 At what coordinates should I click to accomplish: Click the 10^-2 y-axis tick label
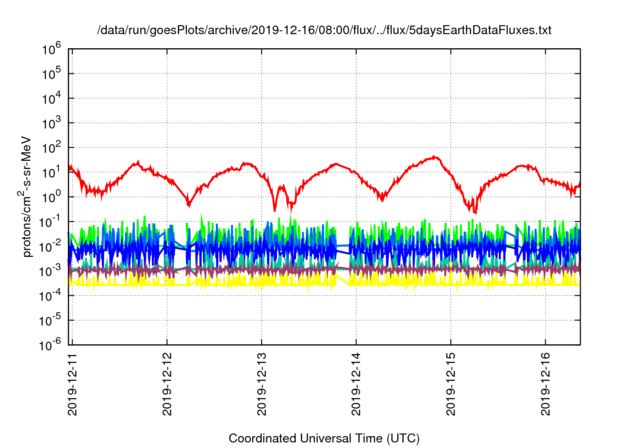point(50,246)
